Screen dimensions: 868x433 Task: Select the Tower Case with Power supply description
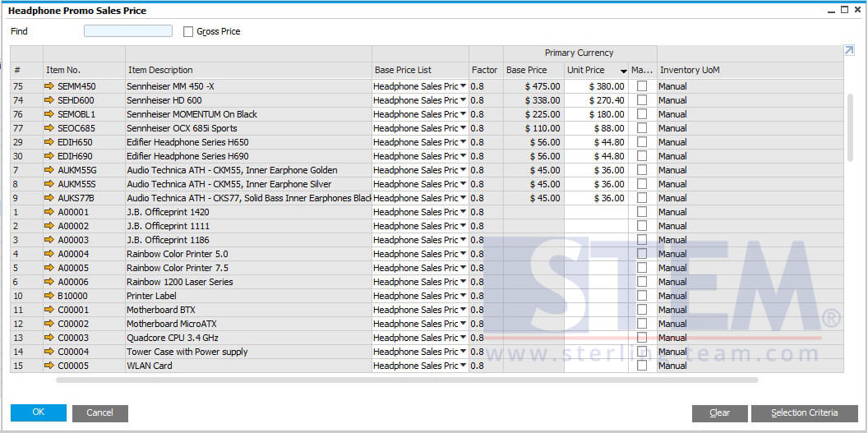point(248,352)
